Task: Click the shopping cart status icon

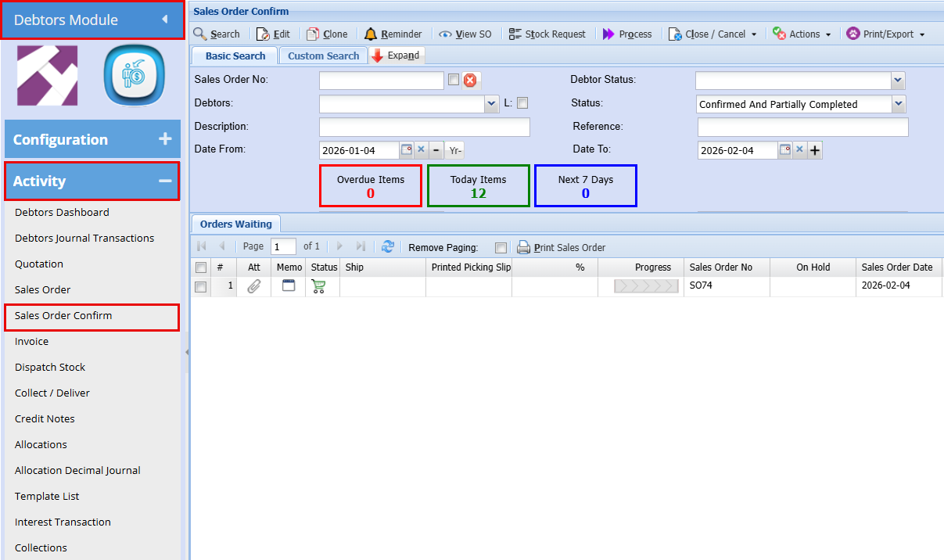Action: pos(318,286)
